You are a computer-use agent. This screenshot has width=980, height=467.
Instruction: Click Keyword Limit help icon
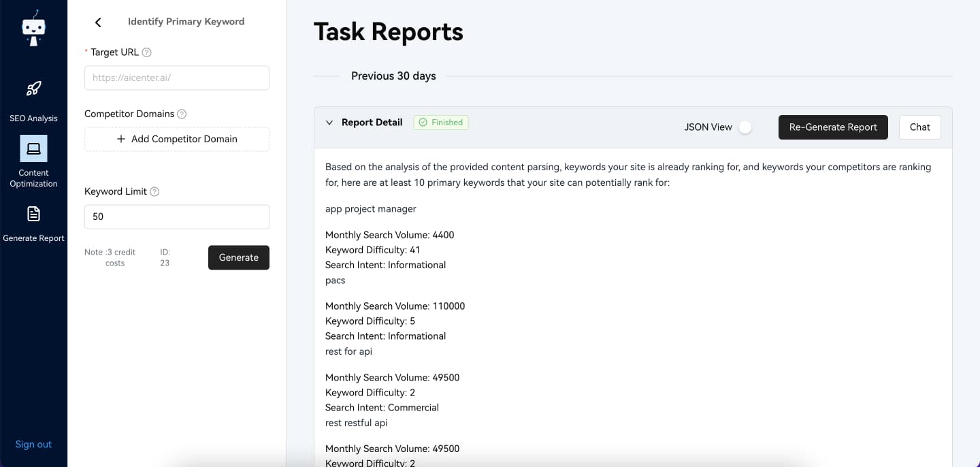point(154,192)
